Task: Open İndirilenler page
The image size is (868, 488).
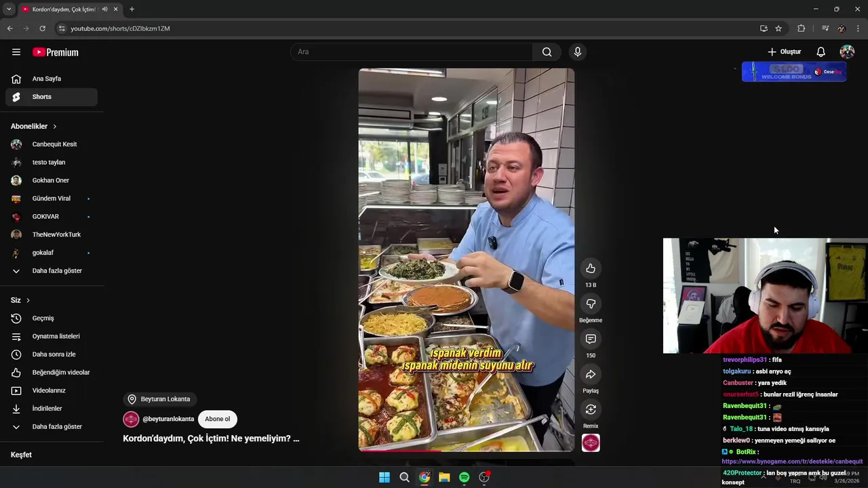Action: [x=52, y=409]
